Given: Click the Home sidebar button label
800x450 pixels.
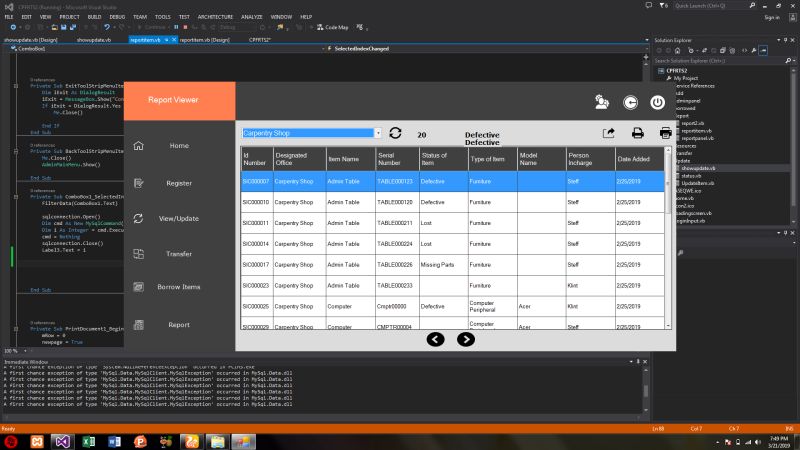Looking at the screenshot, I should click(179, 146).
